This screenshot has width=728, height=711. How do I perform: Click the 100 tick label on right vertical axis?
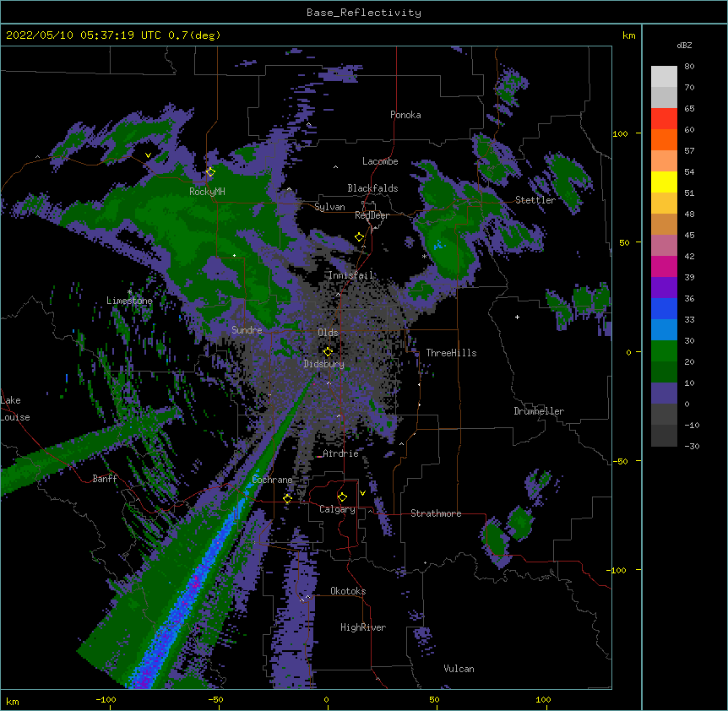[x=620, y=133]
